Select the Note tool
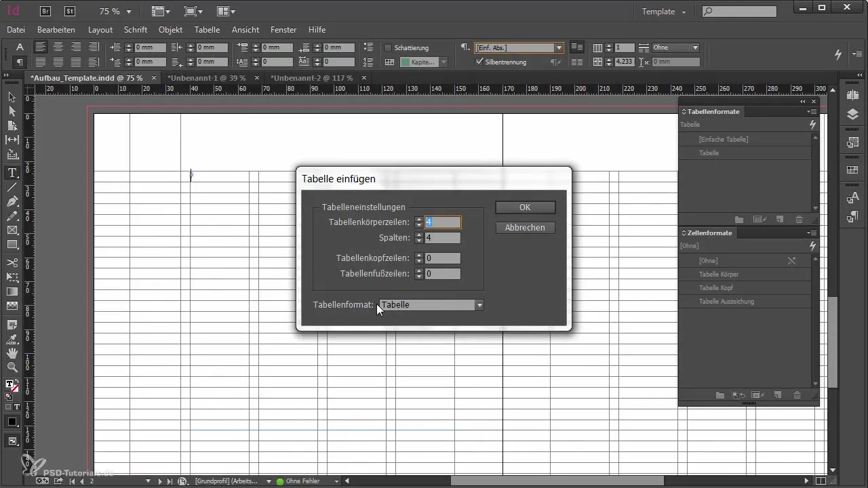The height and width of the screenshot is (488, 868). (12, 325)
